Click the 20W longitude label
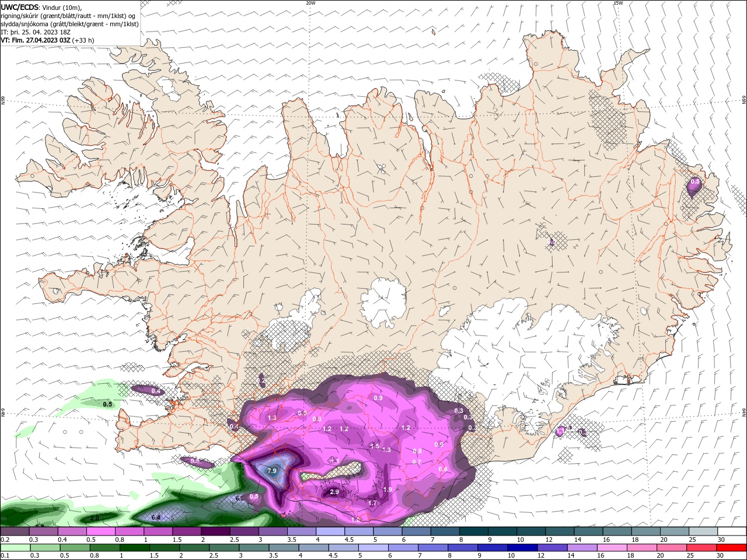Image resolution: width=747 pixels, height=560 pixels. [x=310, y=3]
